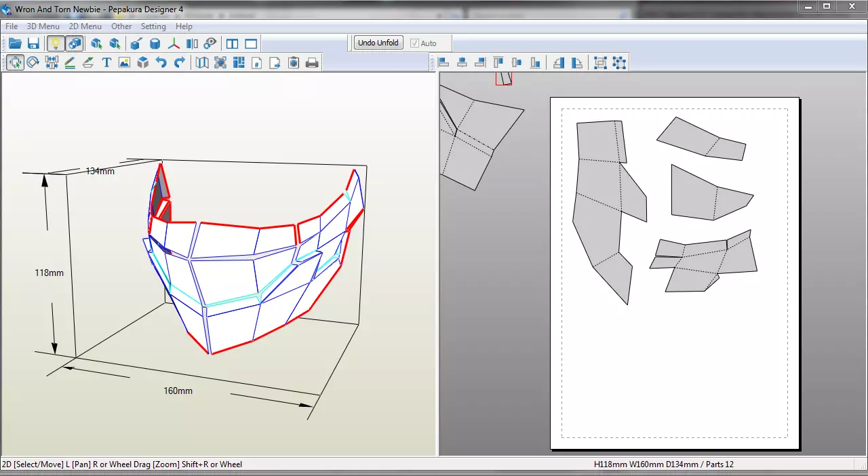Click the folded-map Unfold icon
The width and height of the screenshot is (868, 476).
[202, 63]
